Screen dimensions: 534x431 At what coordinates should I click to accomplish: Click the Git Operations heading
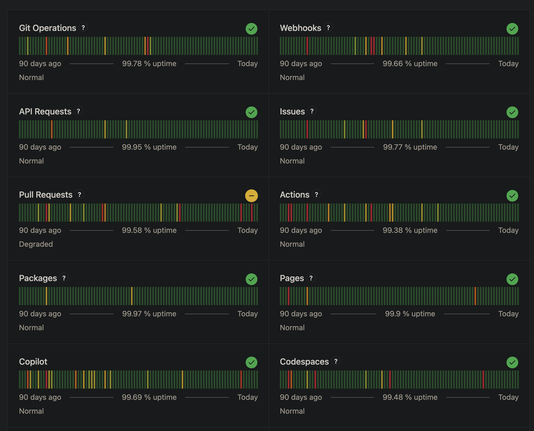click(47, 28)
